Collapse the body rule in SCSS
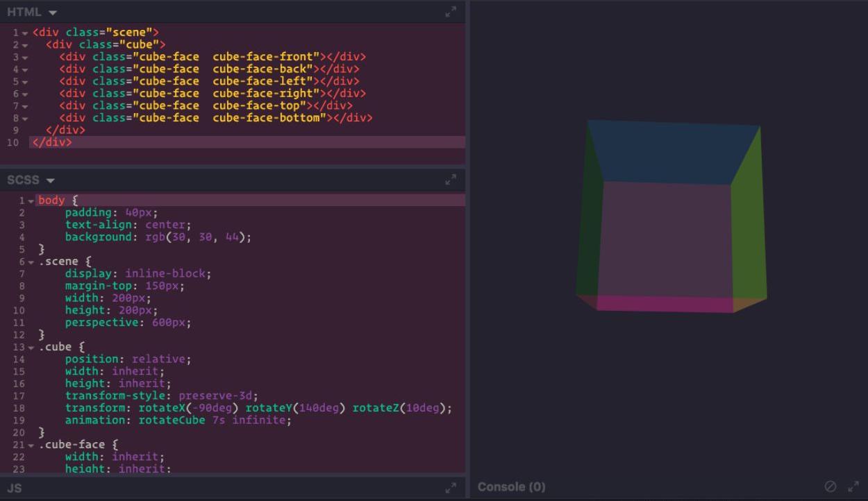This screenshot has width=868, height=501. 31,201
